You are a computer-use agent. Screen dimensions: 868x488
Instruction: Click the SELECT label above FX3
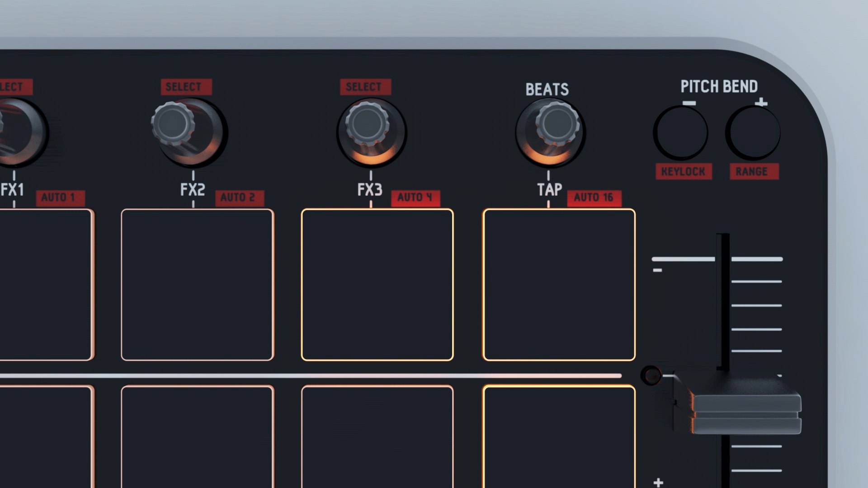[x=366, y=87]
